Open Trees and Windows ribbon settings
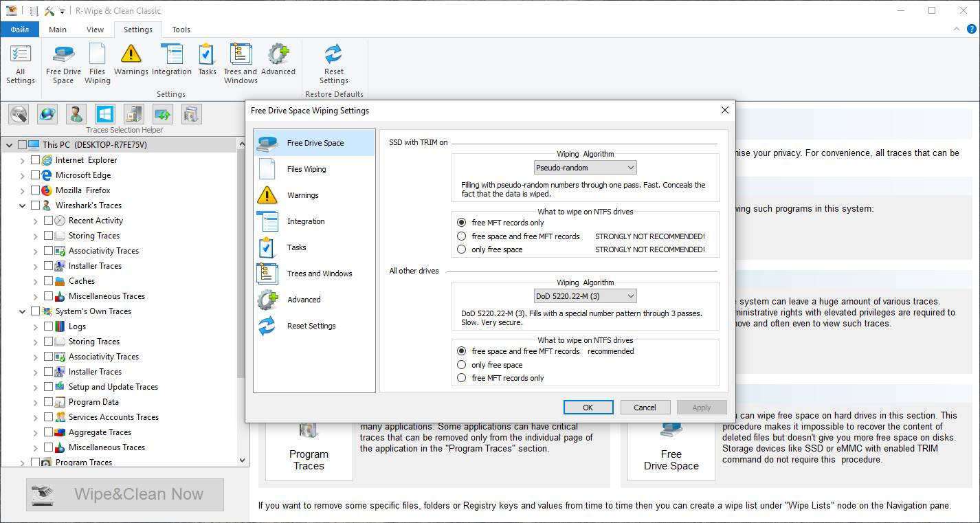 click(x=241, y=64)
